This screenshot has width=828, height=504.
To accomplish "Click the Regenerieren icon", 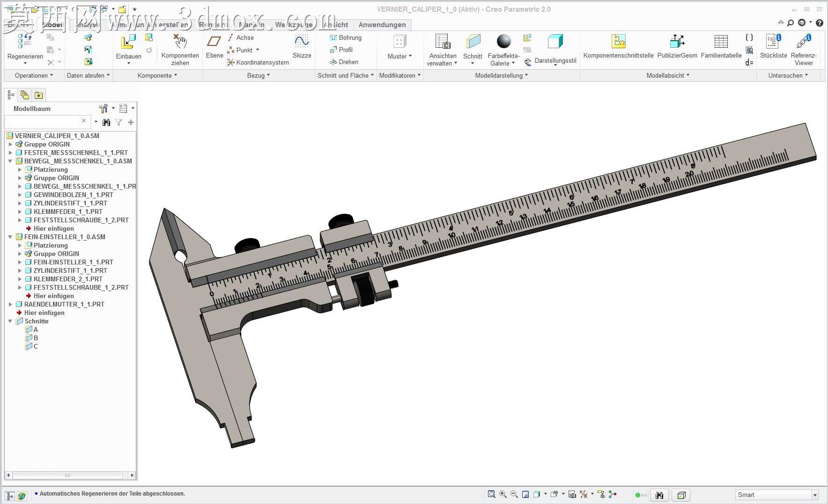I will [25, 41].
